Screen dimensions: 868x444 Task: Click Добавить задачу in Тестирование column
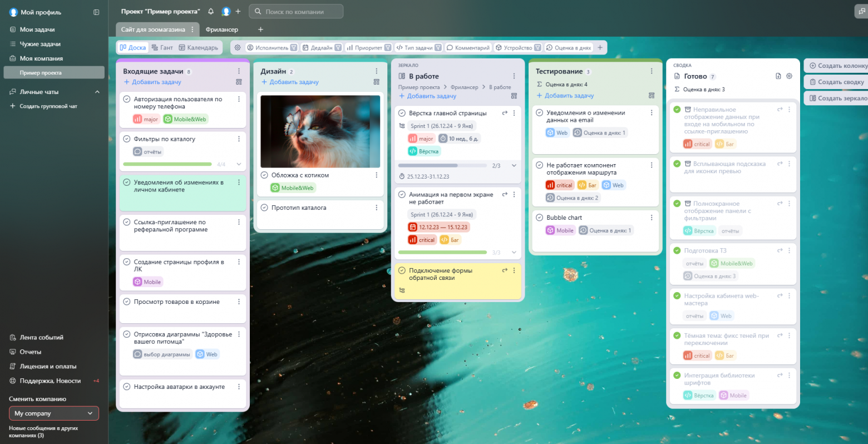click(x=569, y=96)
